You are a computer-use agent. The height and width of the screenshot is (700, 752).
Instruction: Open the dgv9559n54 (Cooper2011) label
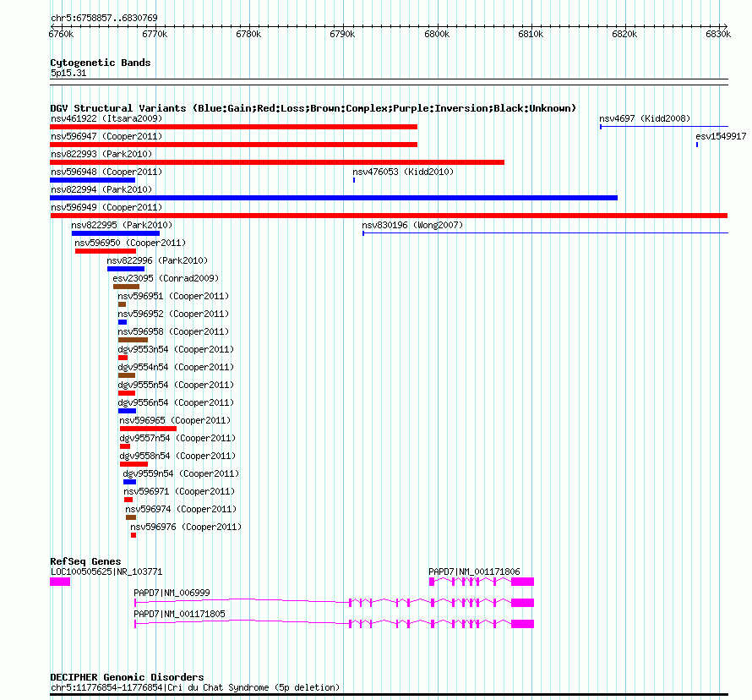182,473
